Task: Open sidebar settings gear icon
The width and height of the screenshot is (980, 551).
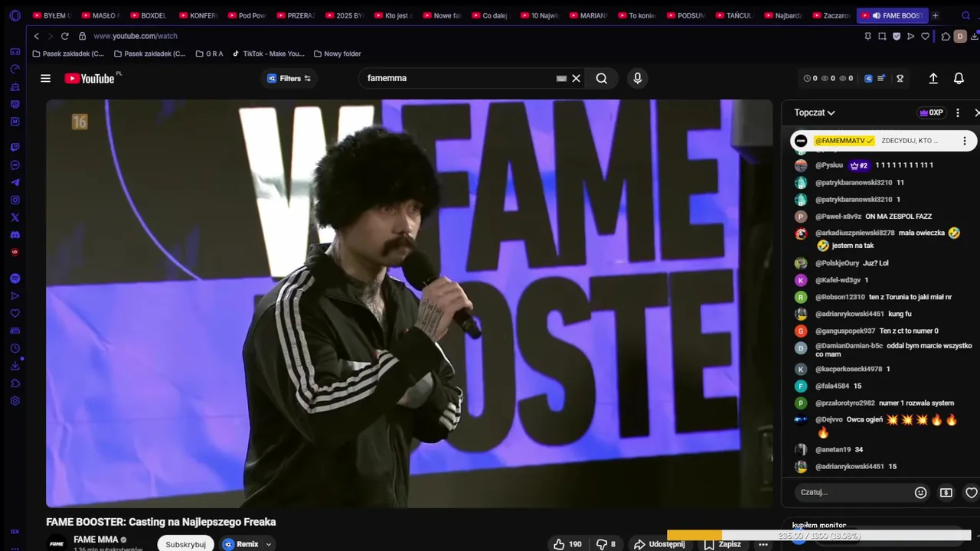Action: (x=15, y=401)
